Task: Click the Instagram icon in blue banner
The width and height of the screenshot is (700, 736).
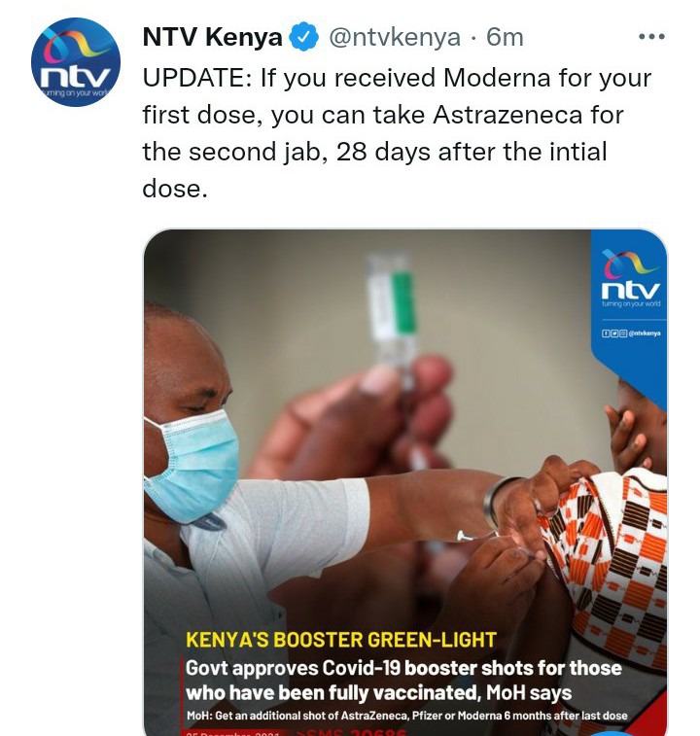Action: (623, 333)
